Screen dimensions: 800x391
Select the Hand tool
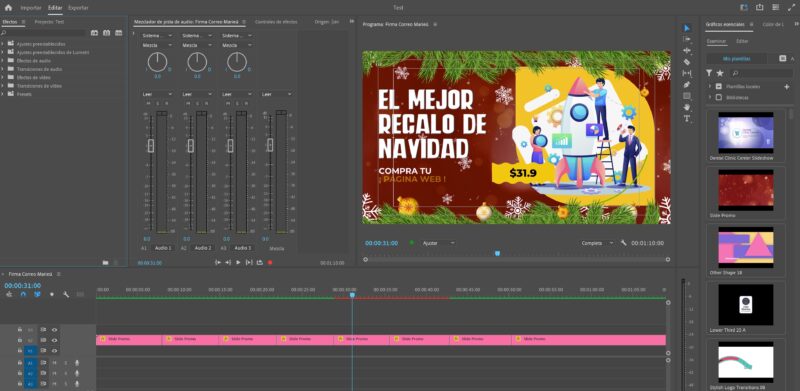coord(687,107)
